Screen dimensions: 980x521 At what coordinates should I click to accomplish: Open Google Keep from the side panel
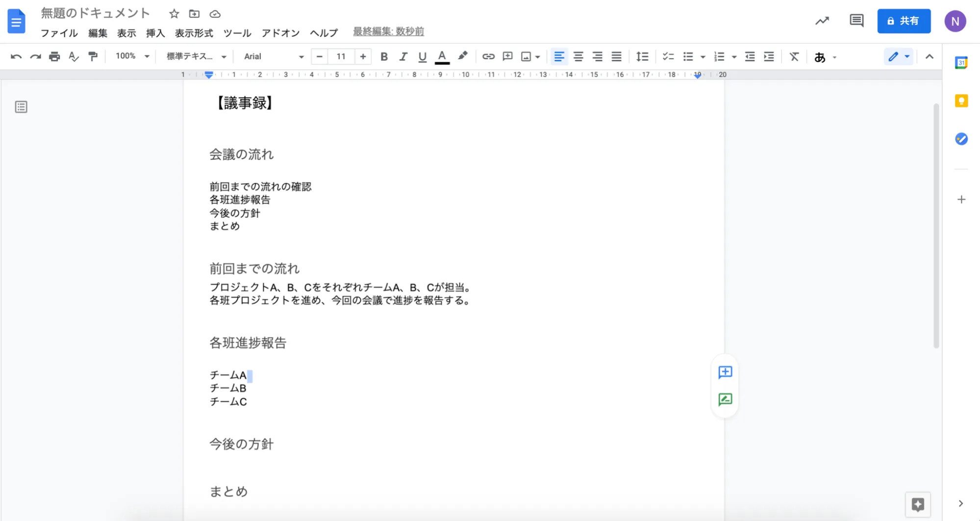[x=961, y=101]
